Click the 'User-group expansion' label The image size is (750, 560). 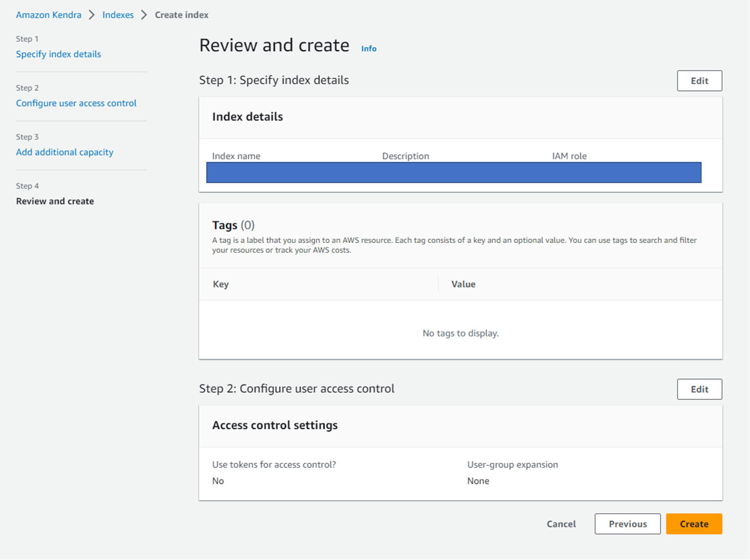coord(512,464)
